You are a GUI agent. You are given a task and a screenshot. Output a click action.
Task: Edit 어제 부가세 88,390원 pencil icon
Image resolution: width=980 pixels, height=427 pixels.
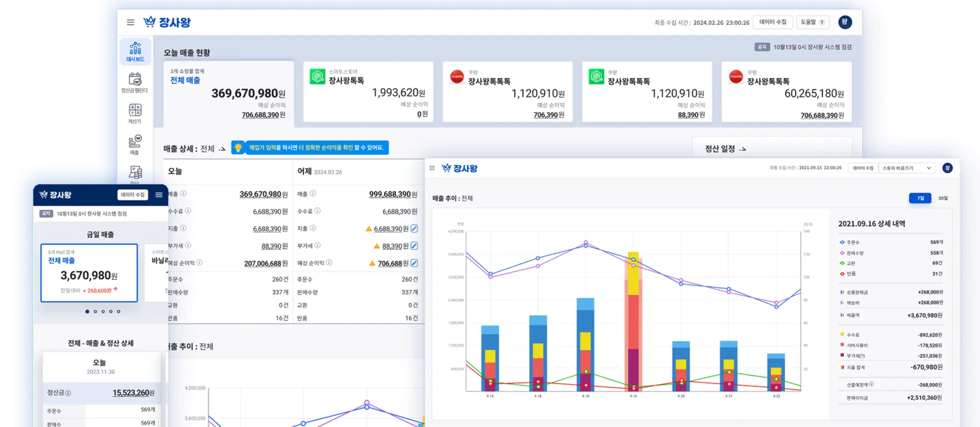pos(414,246)
